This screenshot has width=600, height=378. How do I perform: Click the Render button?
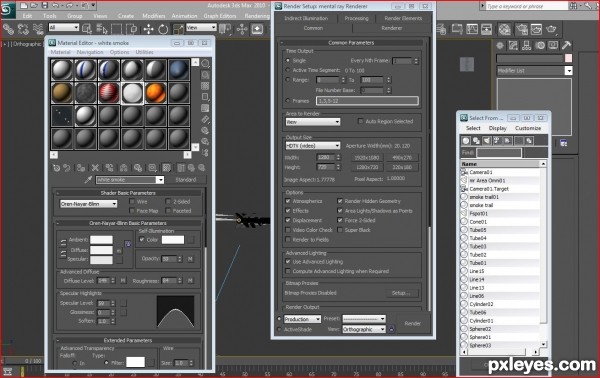412,324
